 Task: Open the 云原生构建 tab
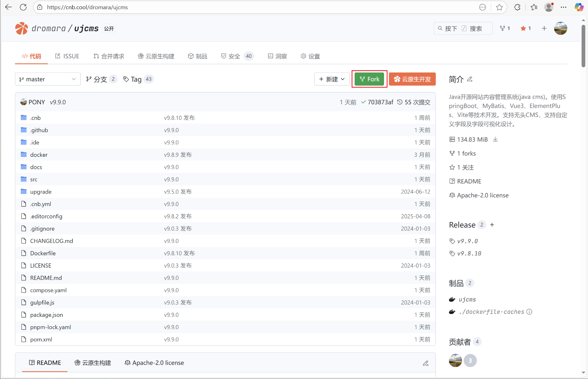click(156, 56)
